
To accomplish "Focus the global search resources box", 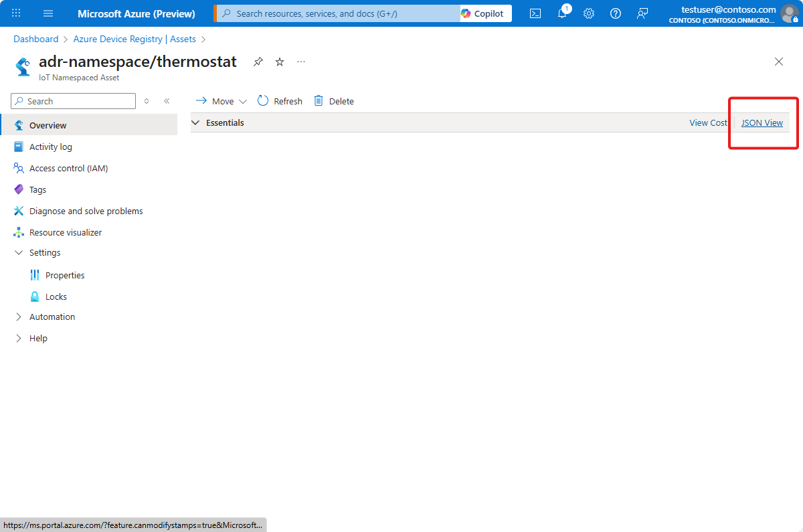I will tap(339, 13).
